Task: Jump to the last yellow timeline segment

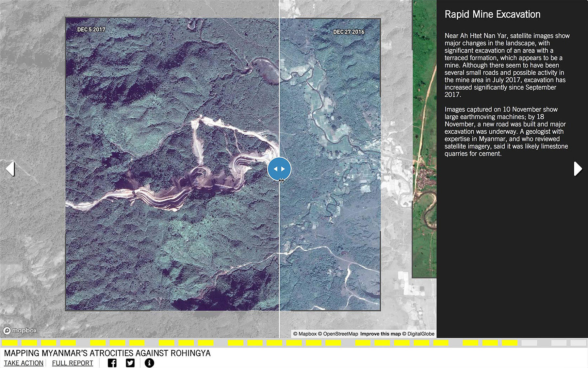Action: 510,343
